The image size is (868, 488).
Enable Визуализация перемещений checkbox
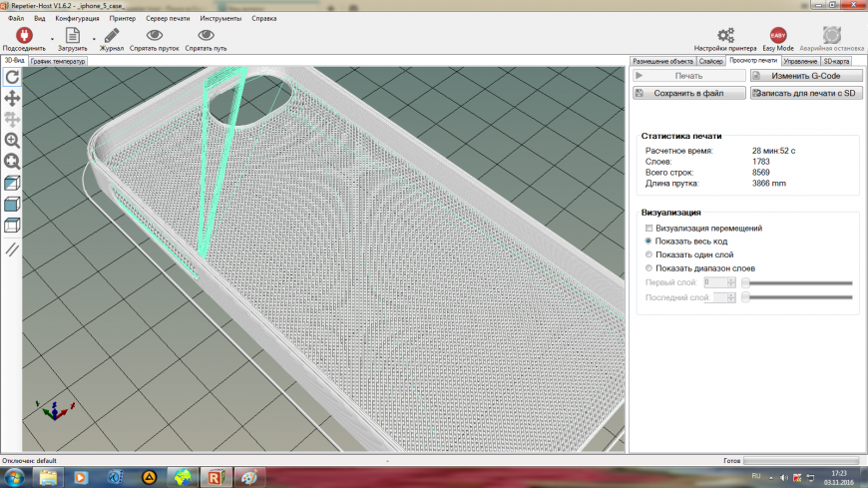650,229
